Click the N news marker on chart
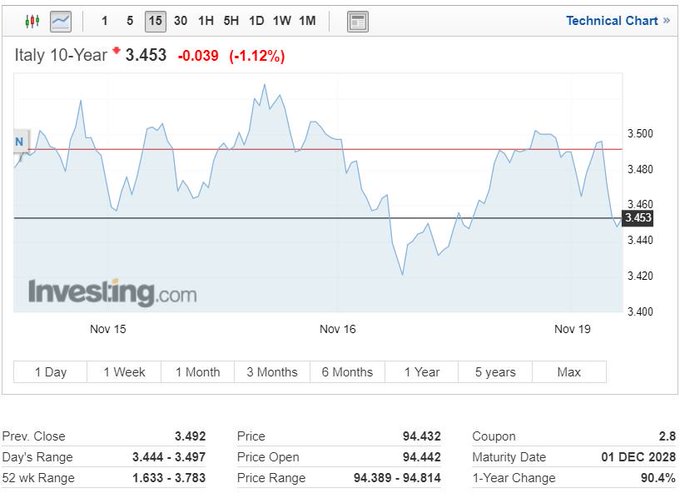Viewport: 680px width, 503px height. [20, 141]
